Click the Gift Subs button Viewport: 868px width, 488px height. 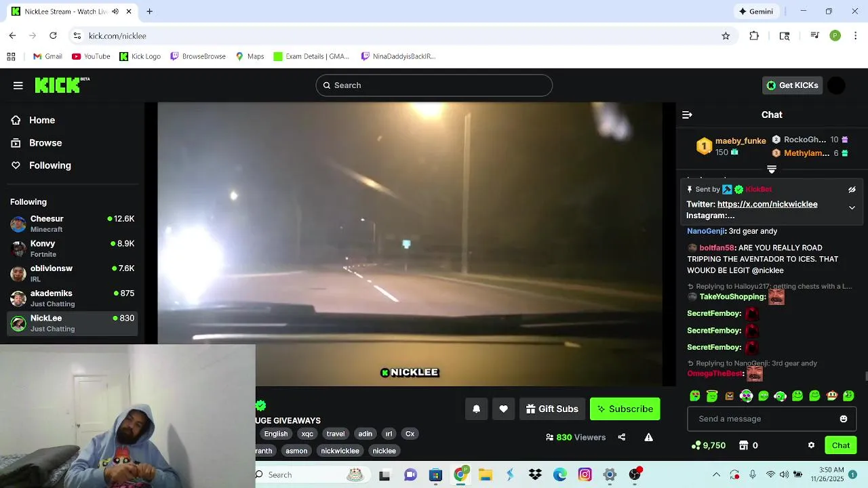(552, 409)
